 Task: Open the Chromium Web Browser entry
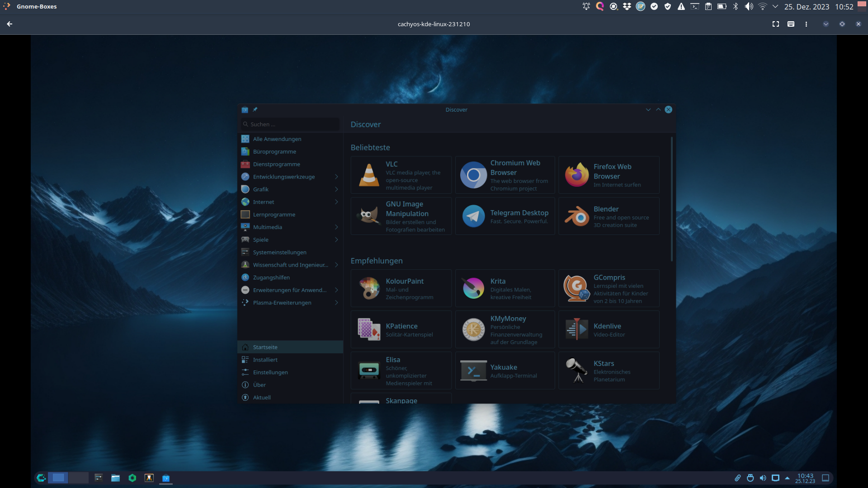pos(505,175)
